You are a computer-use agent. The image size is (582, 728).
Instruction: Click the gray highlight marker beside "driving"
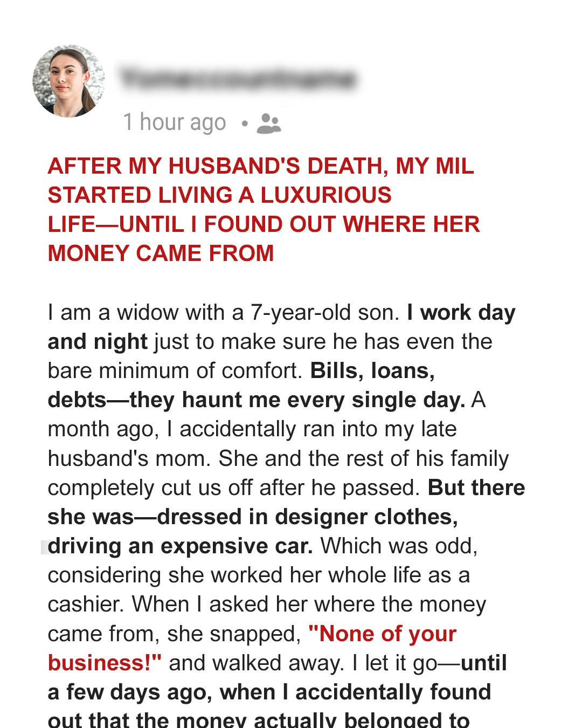tap(45, 546)
